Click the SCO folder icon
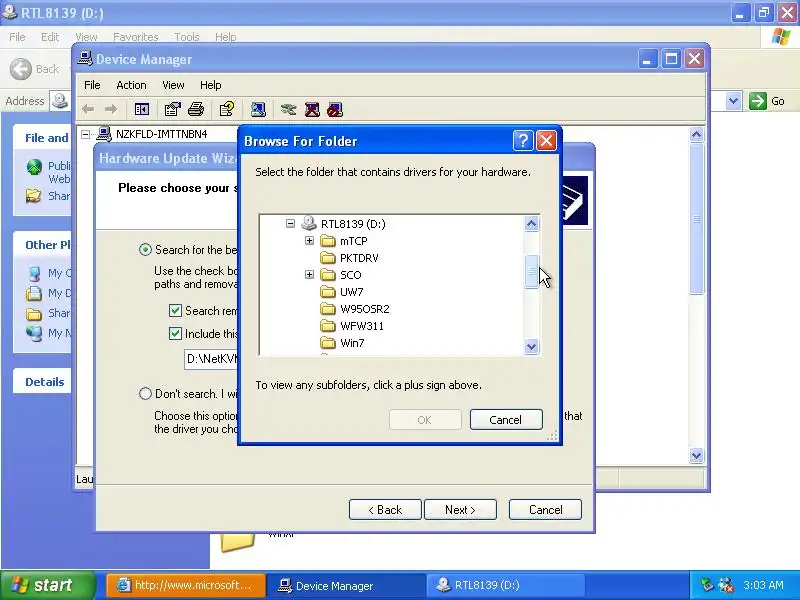This screenshot has width=800, height=600. click(x=328, y=275)
